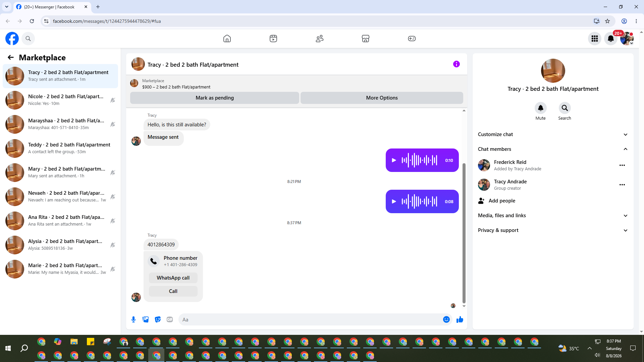This screenshot has width=644, height=362.
Task: Open the Facebook home logo
Action: coord(12,39)
